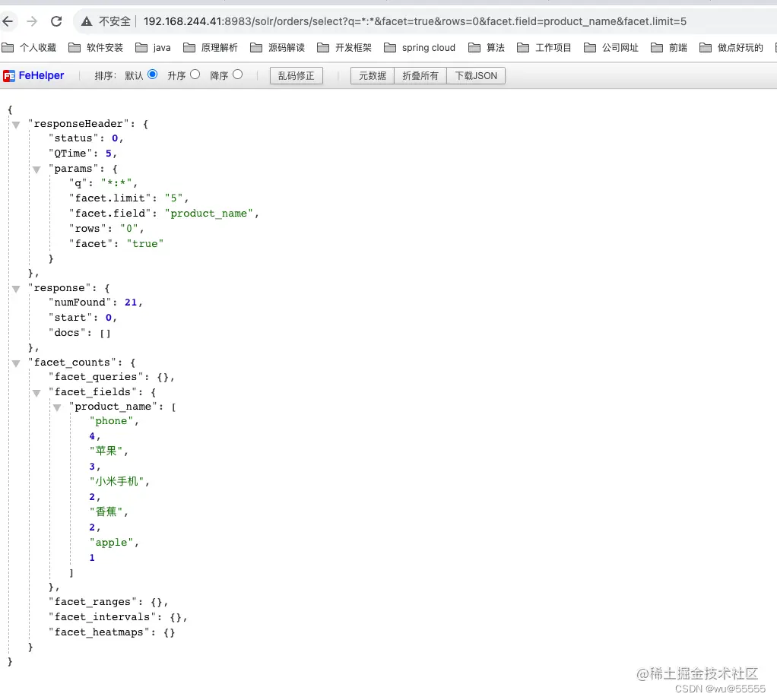The height and width of the screenshot is (700, 777).
Task: Collapse the responseHeader node
Action: [16, 125]
